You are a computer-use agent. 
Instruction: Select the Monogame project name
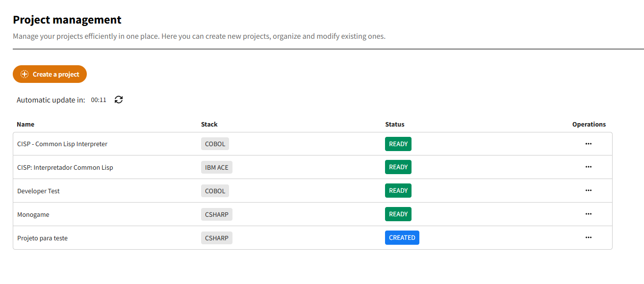33,215
